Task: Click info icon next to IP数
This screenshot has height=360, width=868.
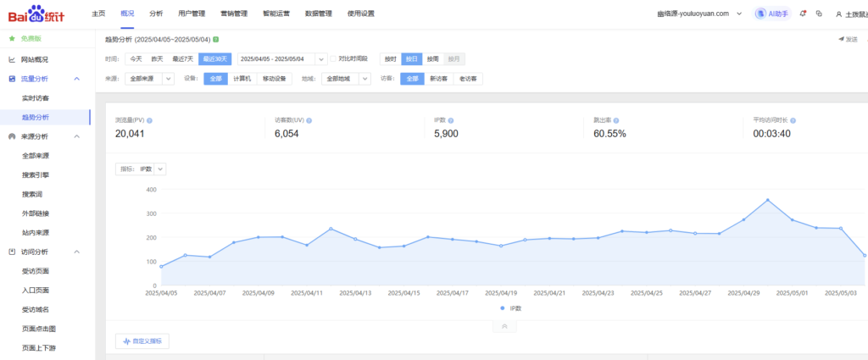Action: coord(451,120)
